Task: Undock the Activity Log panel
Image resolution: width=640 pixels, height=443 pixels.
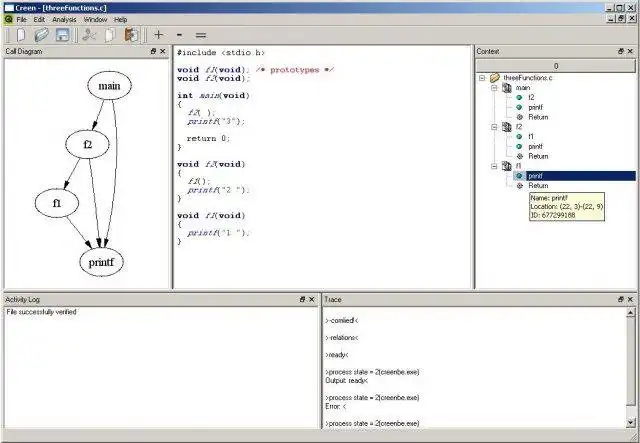Action: pyautogui.click(x=302, y=299)
